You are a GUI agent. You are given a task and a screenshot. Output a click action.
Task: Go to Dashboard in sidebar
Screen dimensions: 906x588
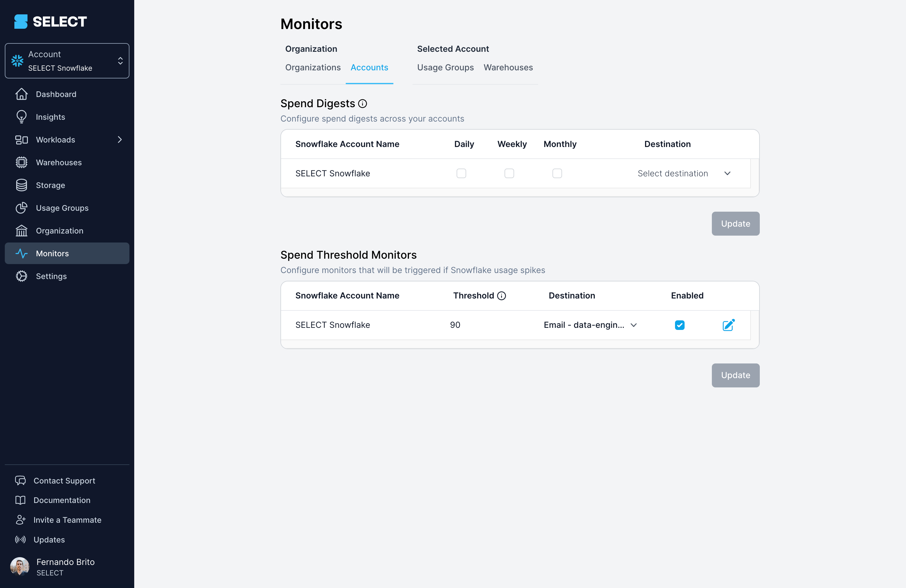click(x=67, y=94)
